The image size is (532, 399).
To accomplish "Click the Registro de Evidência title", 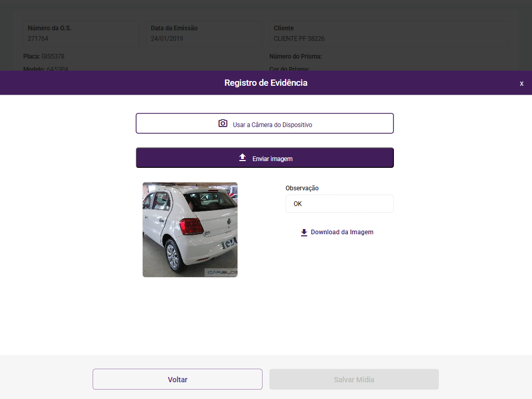I will (266, 83).
